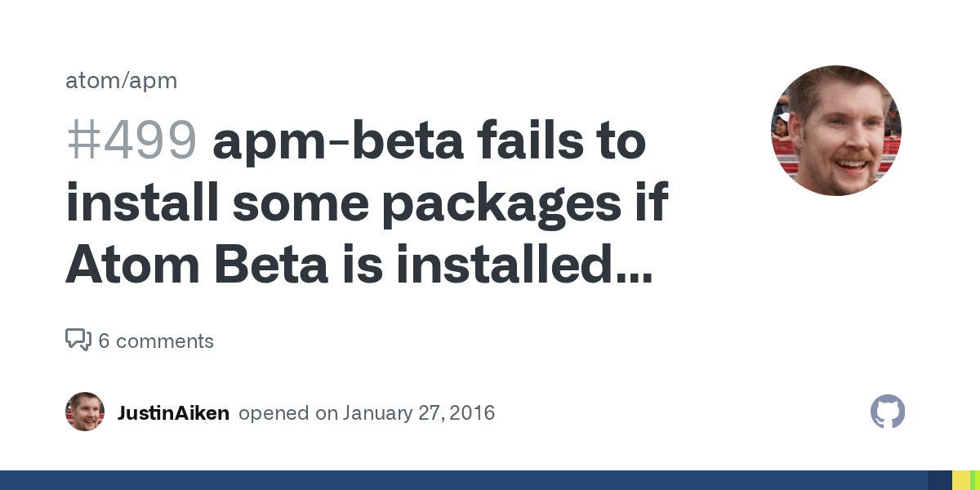Click title line 'install some packages if'
The width and height of the screenshot is (980, 490).
pyautogui.click(x=367, y=203)
